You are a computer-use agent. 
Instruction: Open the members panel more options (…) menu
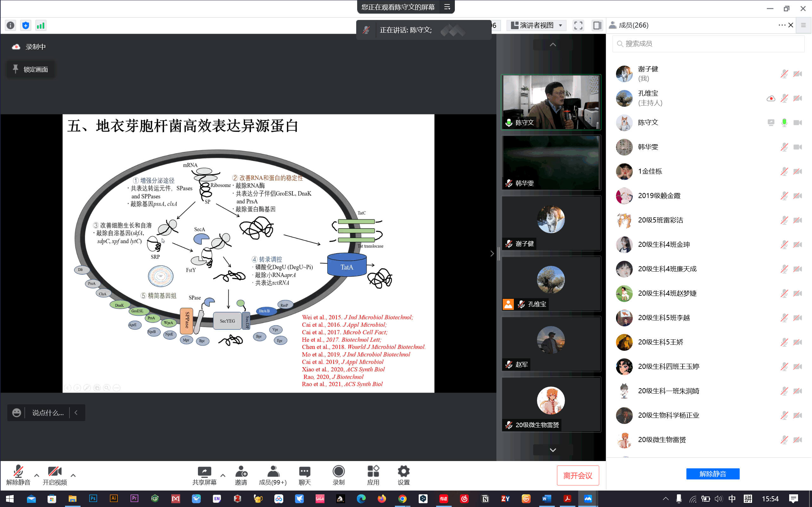point(782,25)
